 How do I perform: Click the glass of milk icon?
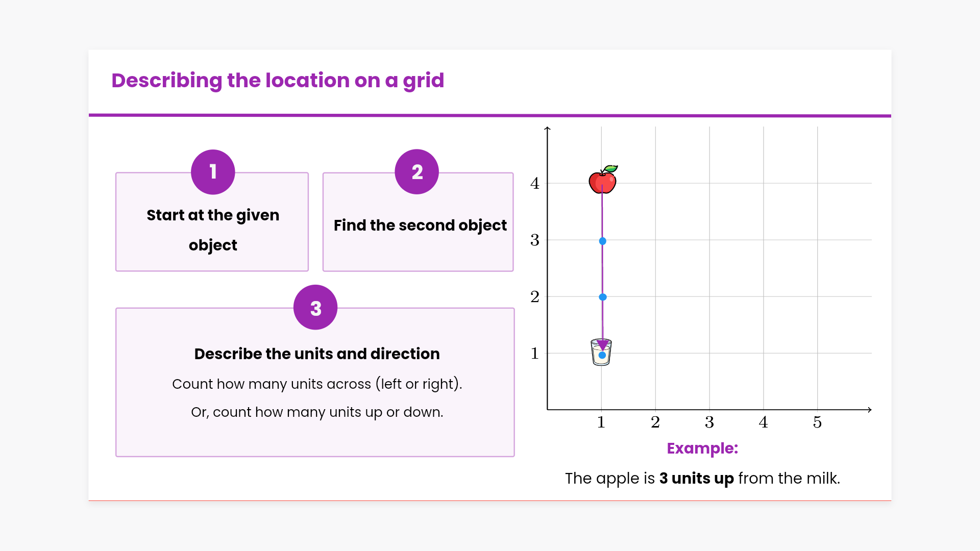coord(601,353)
